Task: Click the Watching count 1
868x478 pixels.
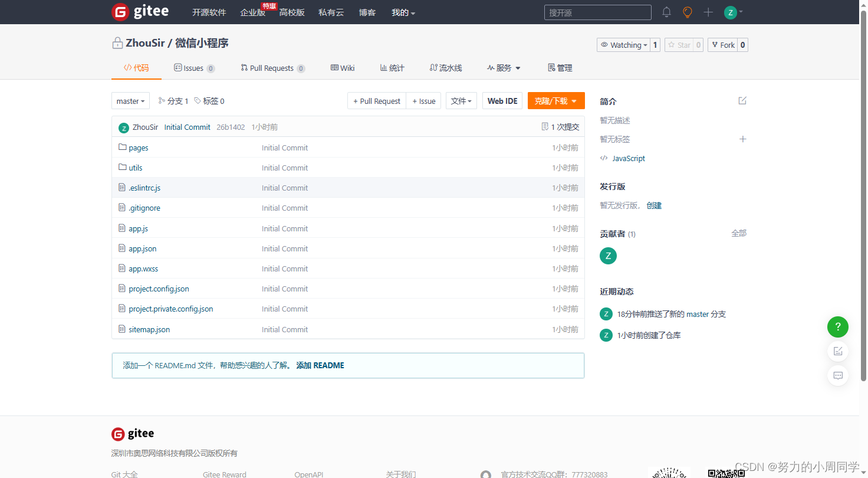Action: tap(655, 45)
